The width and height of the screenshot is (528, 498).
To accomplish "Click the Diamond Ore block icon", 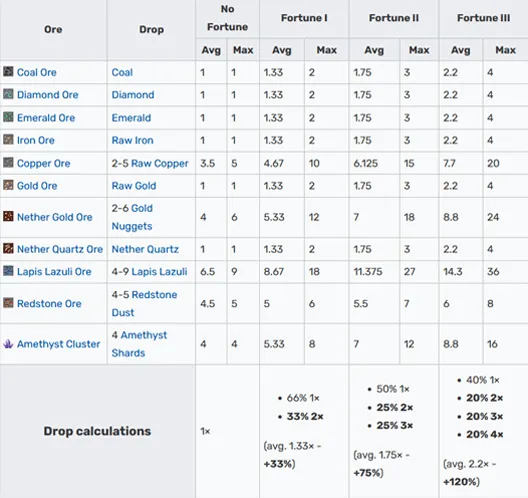I will tap(8, 94).
